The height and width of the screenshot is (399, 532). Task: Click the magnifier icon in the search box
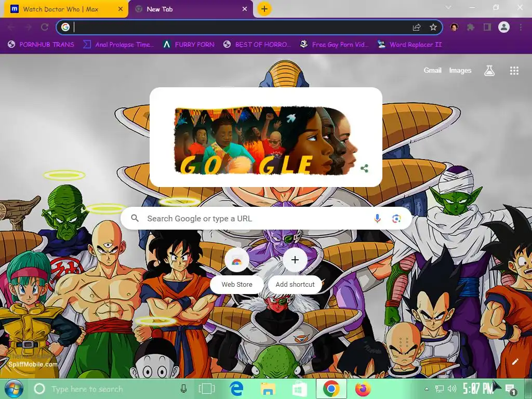(x=135, y=218)
